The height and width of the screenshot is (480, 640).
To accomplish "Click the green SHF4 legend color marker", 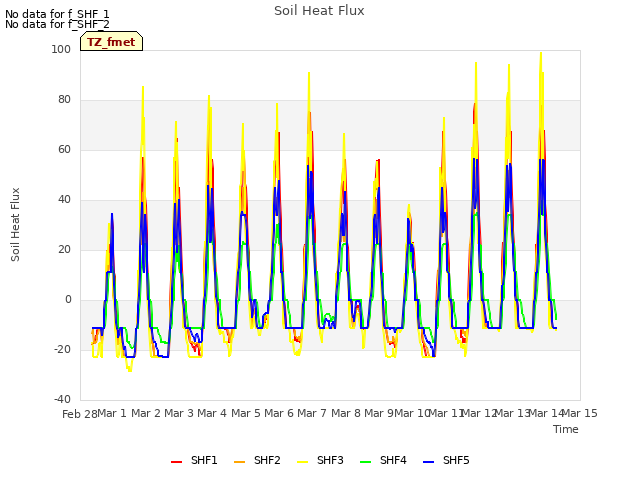I will [x=366, y=462].
